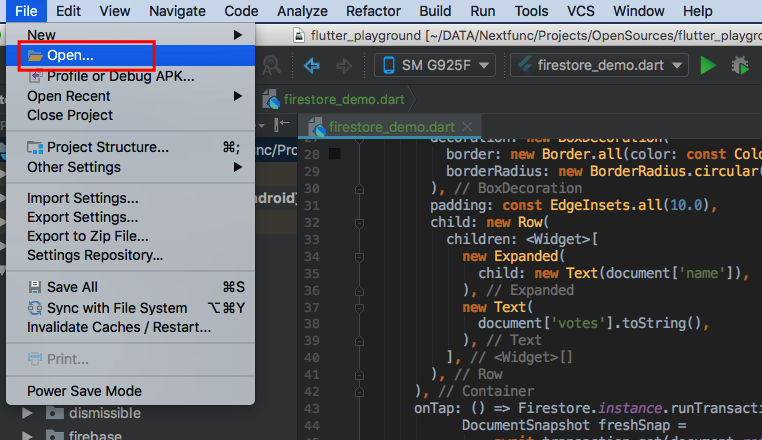762x440 pixels.
Task: Toggle Power Save Mode
Action: pyautogui.click(x=84, y=391)
